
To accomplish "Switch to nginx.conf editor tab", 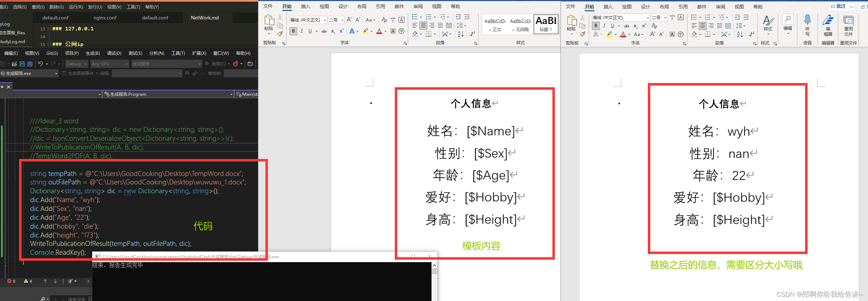I will pos(105,18).
